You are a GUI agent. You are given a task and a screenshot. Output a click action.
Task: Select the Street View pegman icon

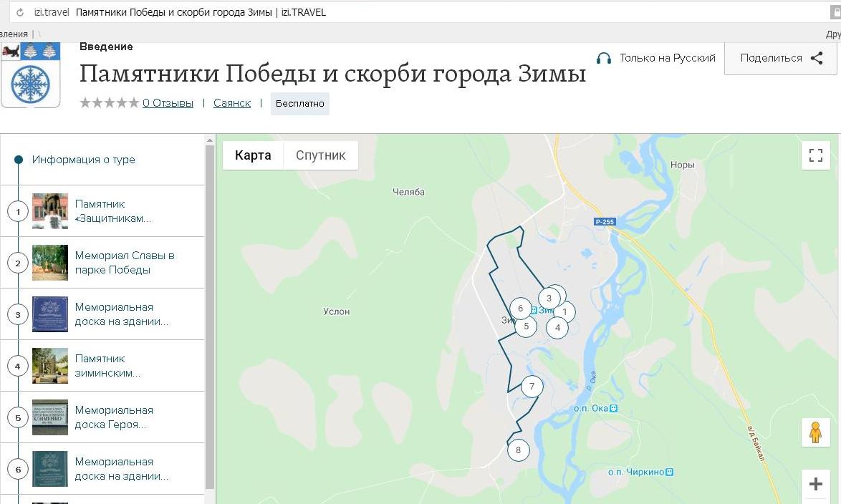[815, 432]
